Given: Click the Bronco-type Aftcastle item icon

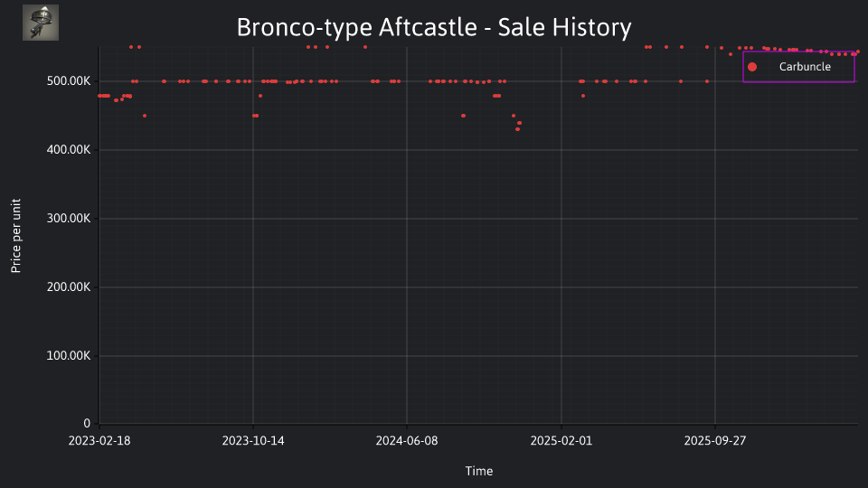Looking at the screenshot, I should 41,23.
